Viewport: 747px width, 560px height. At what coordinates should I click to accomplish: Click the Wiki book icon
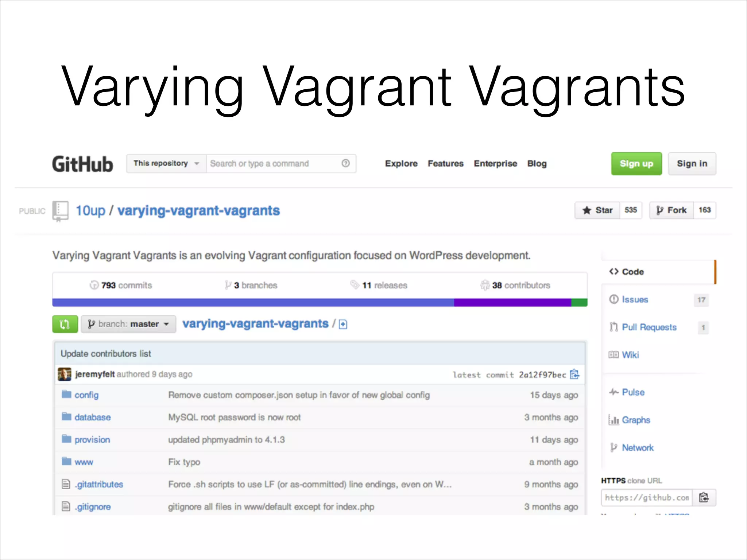point(614,355)
